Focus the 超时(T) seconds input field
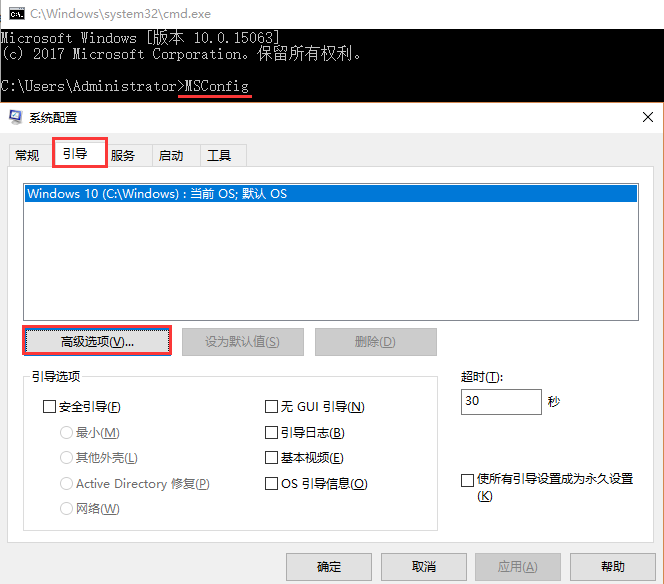The height and width of the screenshot is (584, 664). pyautogui.click(x=501, y=401)
